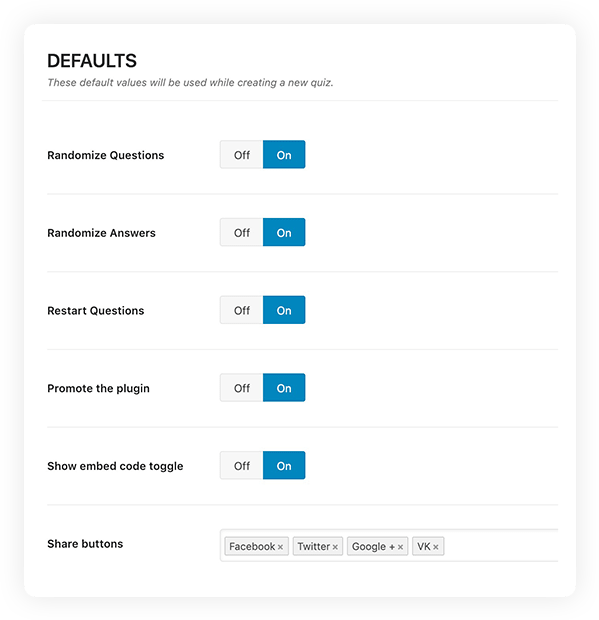Turn off Randomize Questions

[242, 155]
